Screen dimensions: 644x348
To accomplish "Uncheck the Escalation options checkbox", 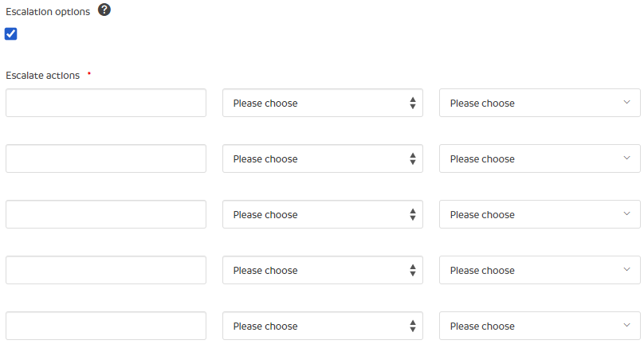I will point(11,33).
